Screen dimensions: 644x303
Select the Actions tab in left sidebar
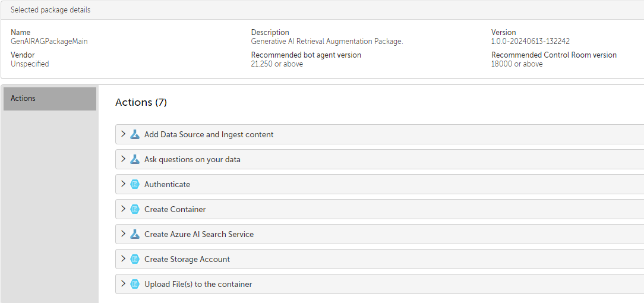click(50, 99)
